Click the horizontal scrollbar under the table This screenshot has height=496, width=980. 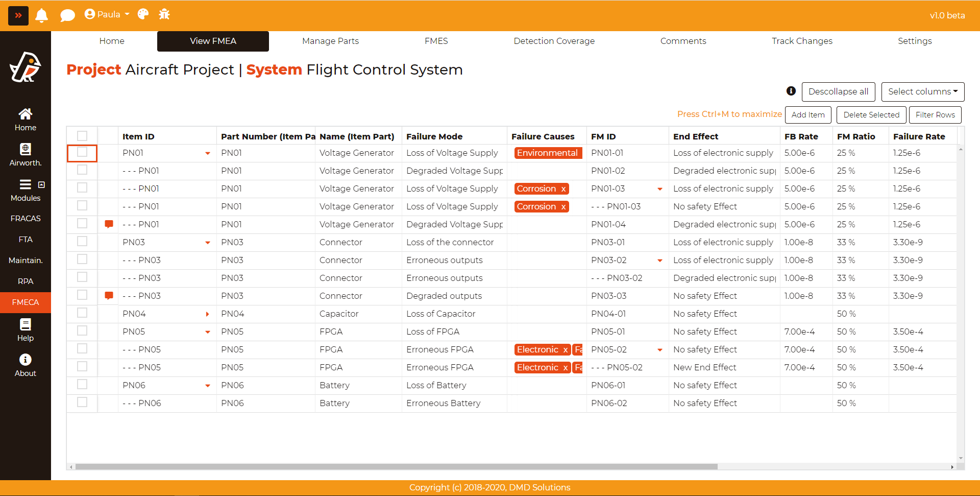(x=396, y=466)
